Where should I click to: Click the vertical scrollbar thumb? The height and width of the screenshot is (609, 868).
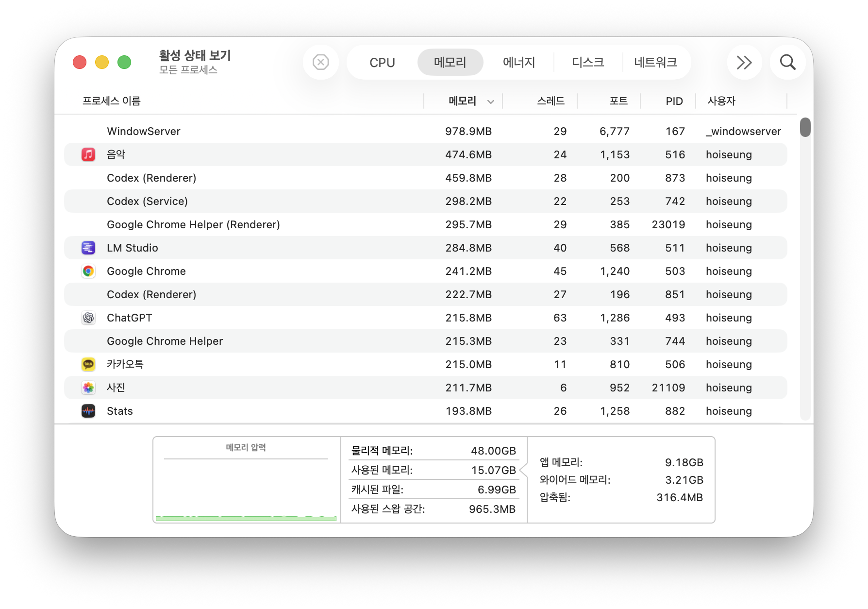805,127
